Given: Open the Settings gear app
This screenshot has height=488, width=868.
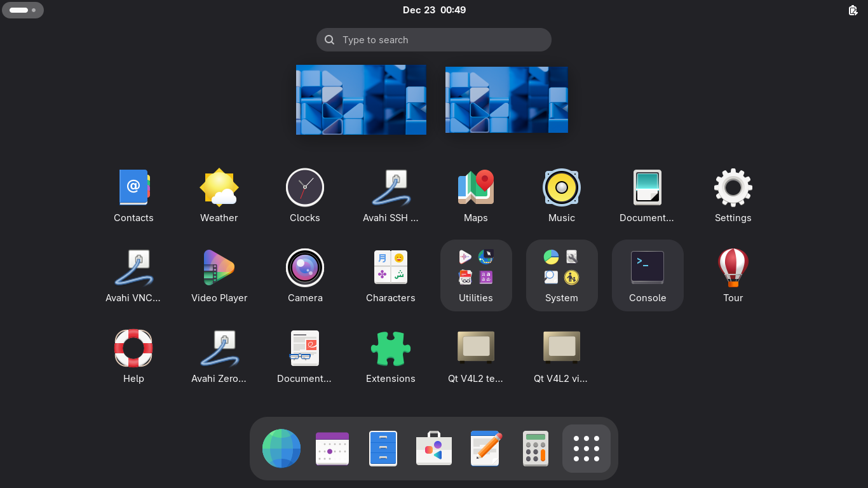Looking at the screenshot, I should (x=733, y=188).
